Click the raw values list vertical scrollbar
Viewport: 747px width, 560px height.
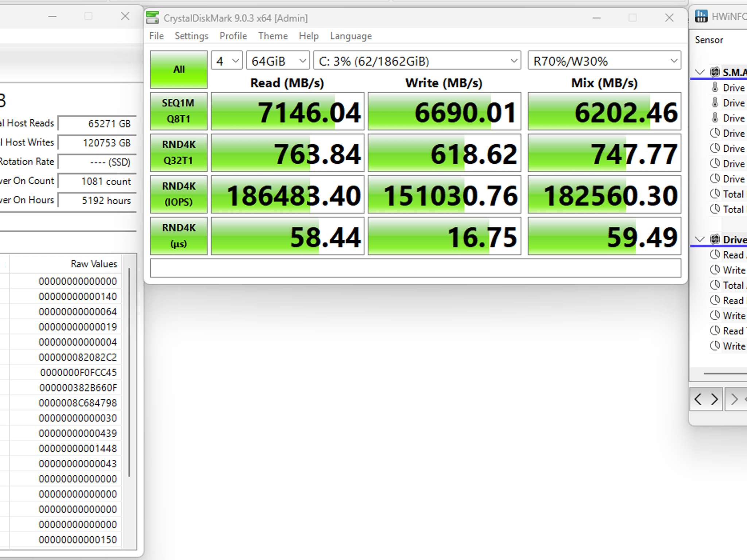point(129,372)
